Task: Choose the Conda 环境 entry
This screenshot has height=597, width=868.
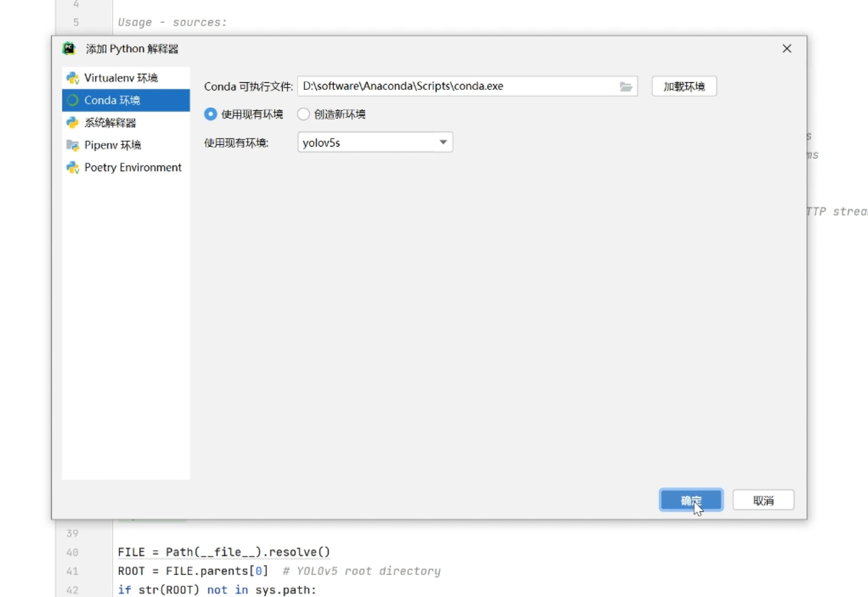Action: point(126,100)
